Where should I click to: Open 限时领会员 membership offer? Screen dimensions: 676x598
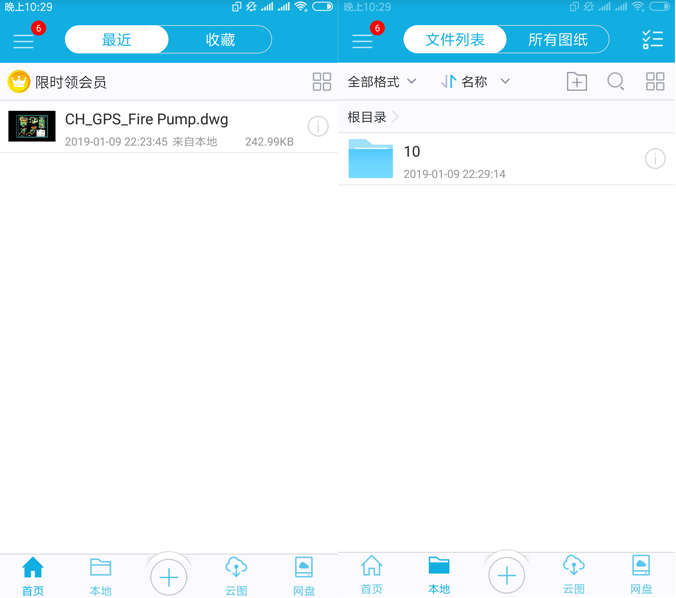point(71,82)
